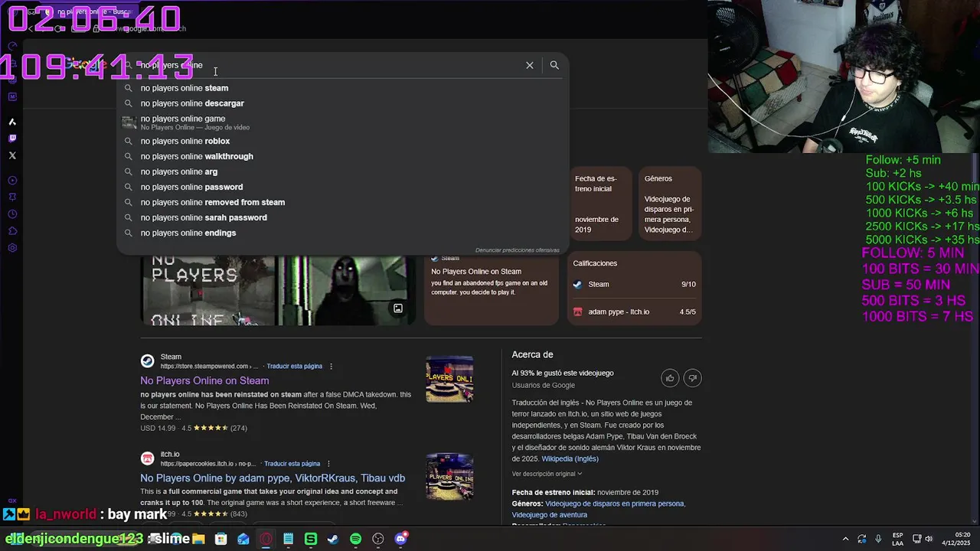
Task: Select suggestion 'no players online removed from steam'
Action: 343,202
